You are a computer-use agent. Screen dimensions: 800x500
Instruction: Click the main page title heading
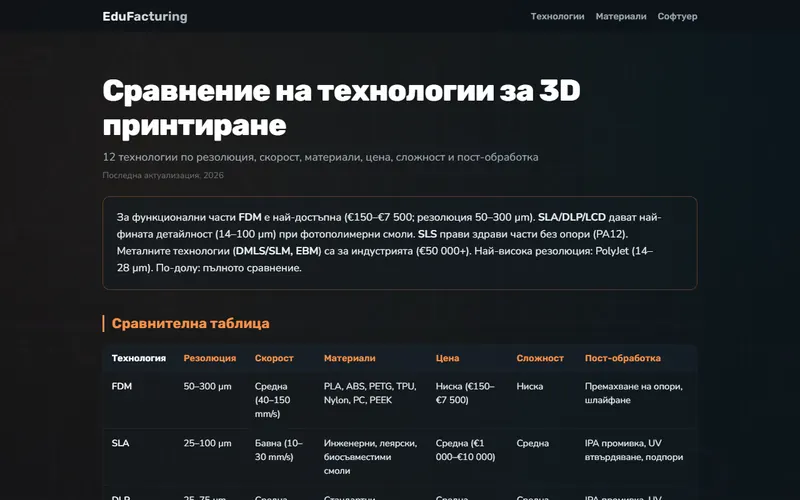341,108
